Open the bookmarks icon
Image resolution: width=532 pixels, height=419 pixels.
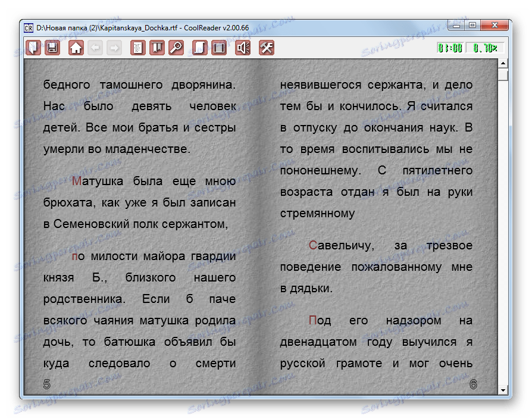tap(157, 48)
